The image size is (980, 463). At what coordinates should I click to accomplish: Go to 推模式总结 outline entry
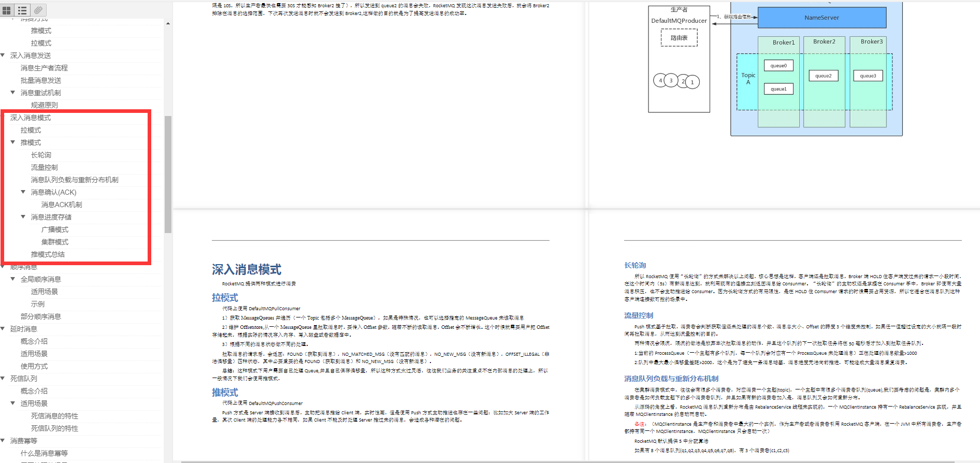click(48, 254)
